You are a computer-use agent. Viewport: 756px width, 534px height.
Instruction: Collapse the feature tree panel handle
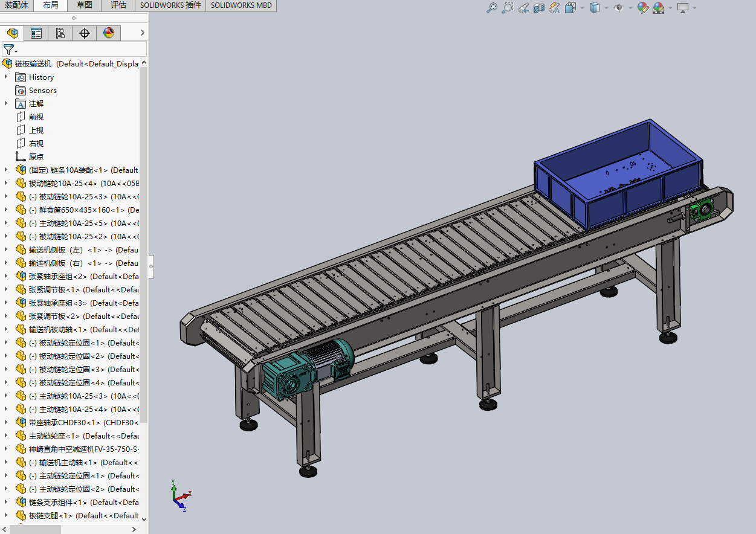tap(151, 265)
